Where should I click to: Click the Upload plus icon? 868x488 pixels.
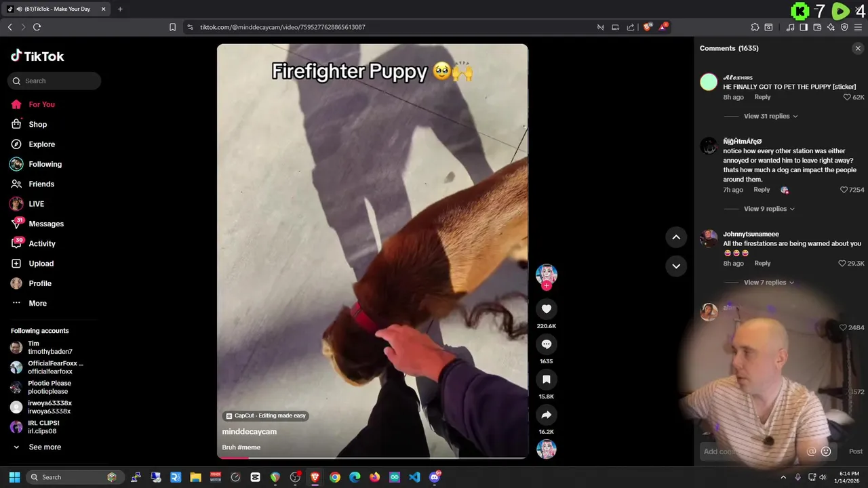16,264
